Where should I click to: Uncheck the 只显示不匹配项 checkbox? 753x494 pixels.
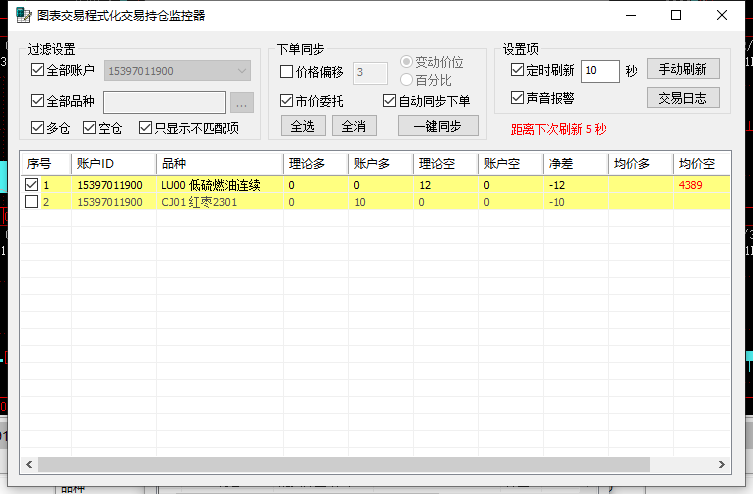[146, 128]
